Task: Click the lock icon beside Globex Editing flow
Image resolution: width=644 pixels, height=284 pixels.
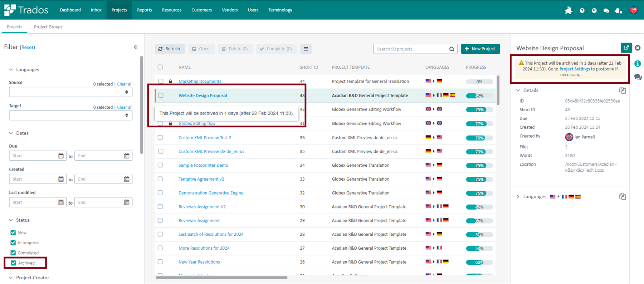Action: tap(170, 124)
